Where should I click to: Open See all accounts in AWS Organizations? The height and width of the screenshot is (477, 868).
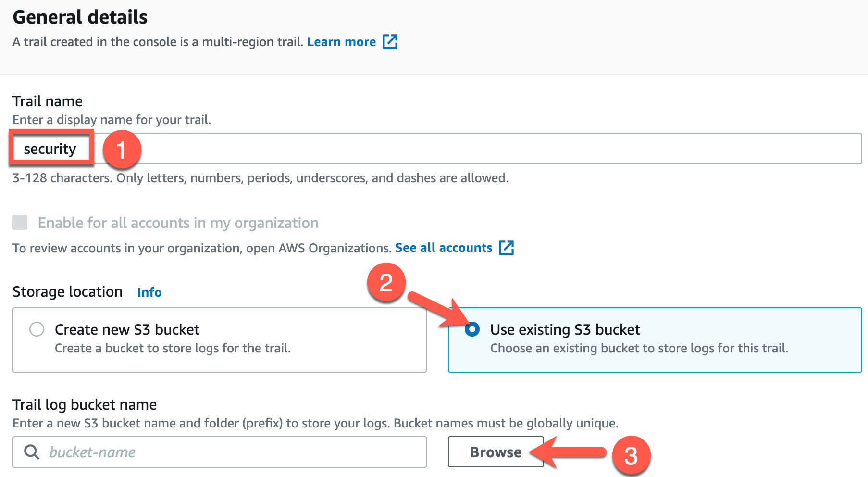(x=443, y=248)
